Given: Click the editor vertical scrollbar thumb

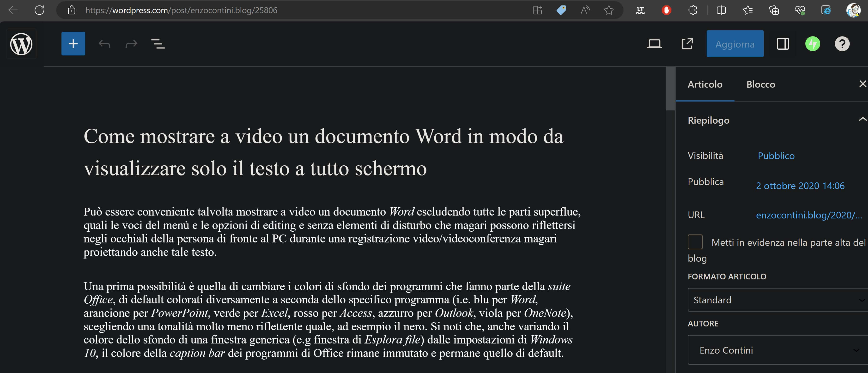Looking at the screenshot, I should click(671, 88).
